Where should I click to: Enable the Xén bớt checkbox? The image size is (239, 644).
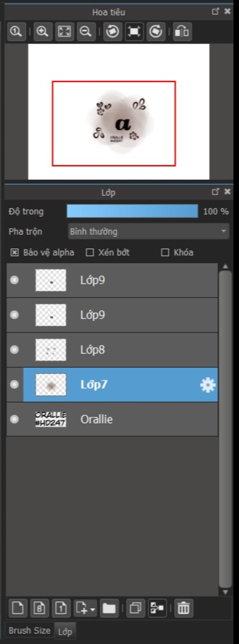90,253
